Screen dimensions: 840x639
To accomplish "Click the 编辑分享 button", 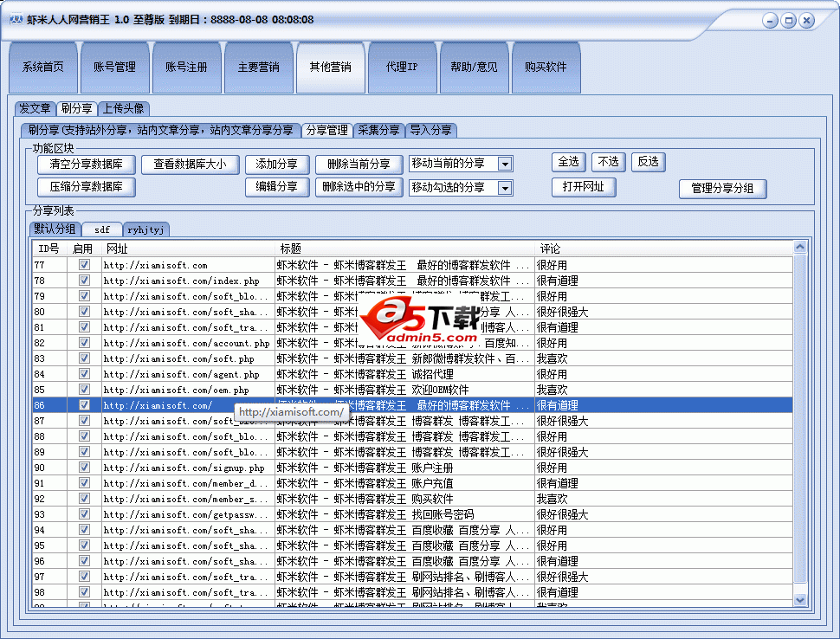I will click(x=277, y=187).
